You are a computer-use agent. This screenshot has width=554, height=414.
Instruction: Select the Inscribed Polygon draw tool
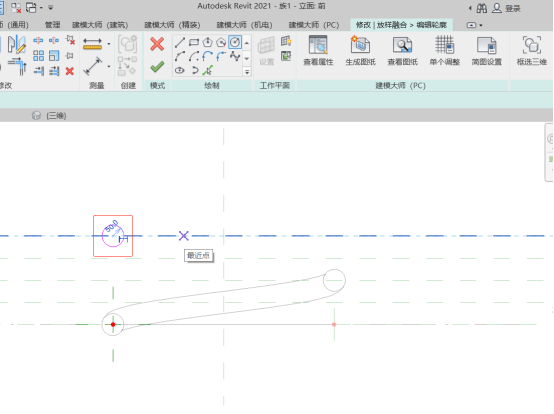coord(207,43)
